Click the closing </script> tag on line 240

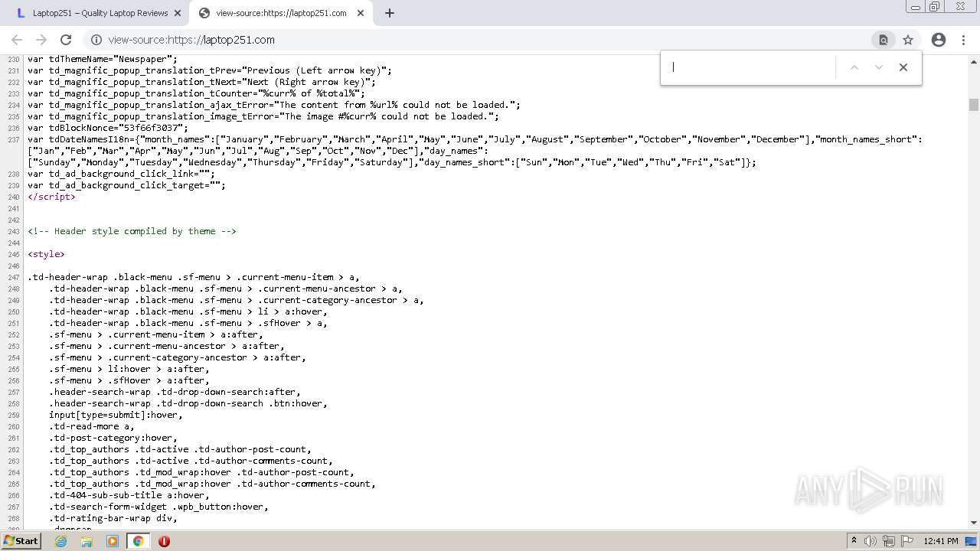point(51,197)
